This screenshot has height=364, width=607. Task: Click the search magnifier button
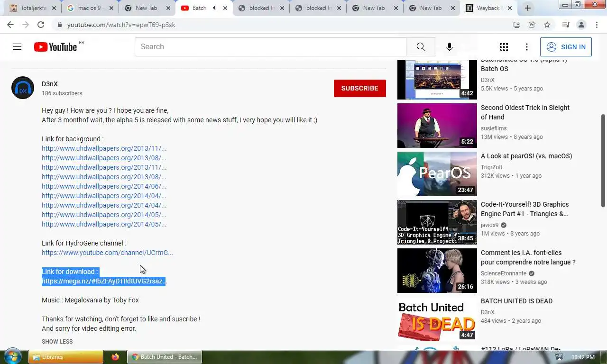(421, 46)
